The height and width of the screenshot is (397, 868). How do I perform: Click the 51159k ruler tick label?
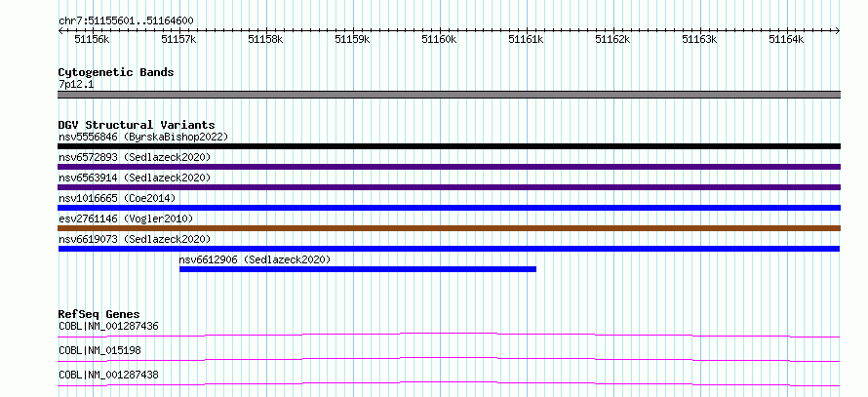click(x=353, y=39)
